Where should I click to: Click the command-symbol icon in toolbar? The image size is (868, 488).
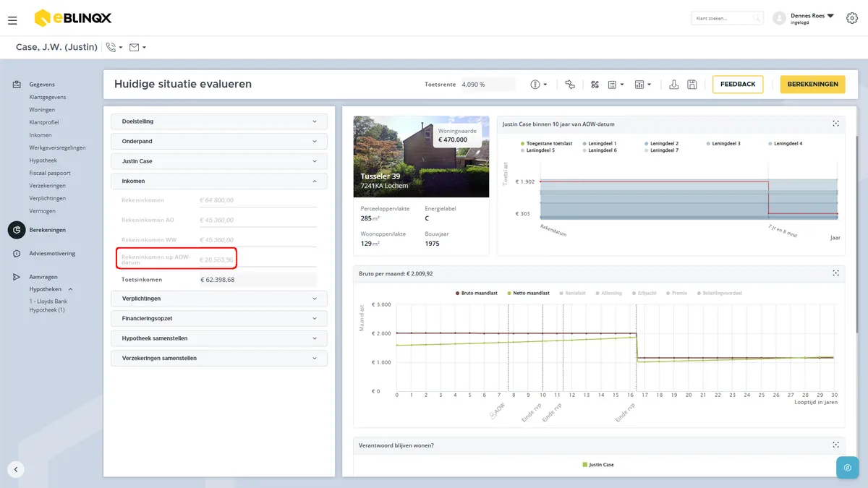595,85
